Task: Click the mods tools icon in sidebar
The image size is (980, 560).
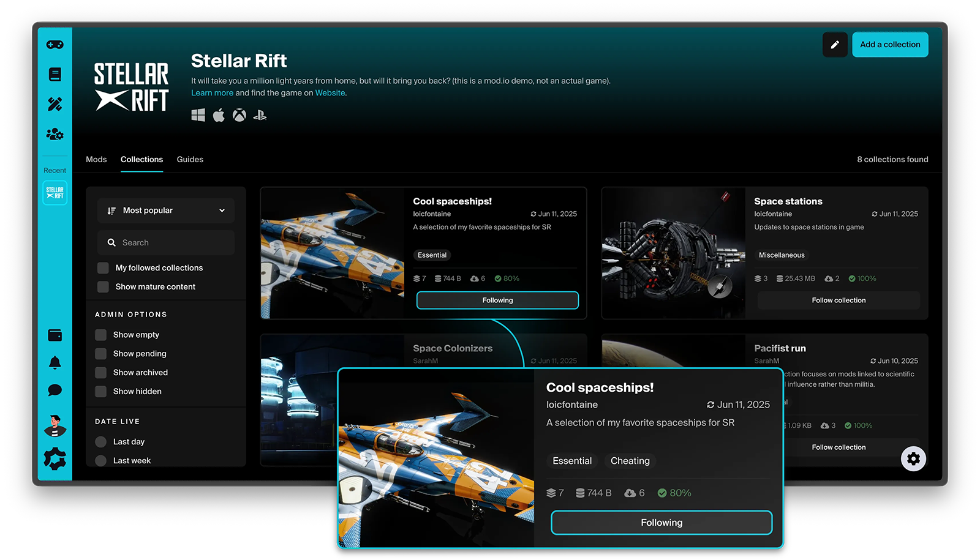Action: pyautogui.click(x=55, y=104)
